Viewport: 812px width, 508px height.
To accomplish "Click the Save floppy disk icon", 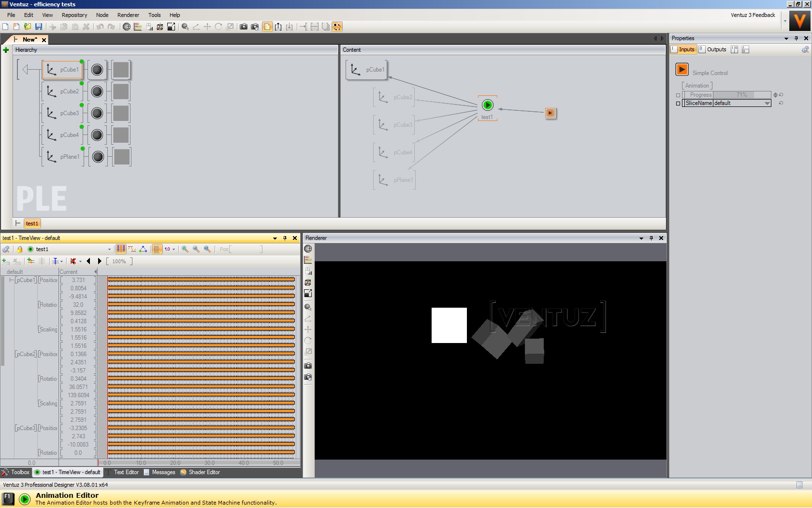I will point(39,27).
